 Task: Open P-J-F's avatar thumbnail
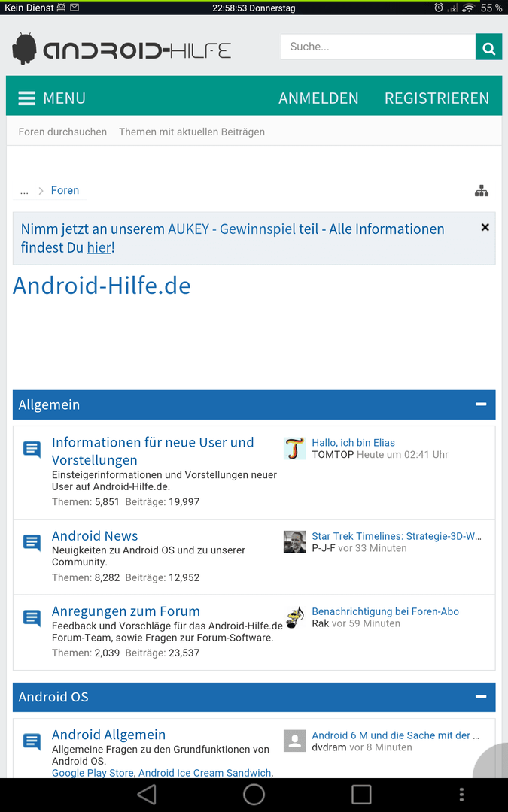[294, 541]
